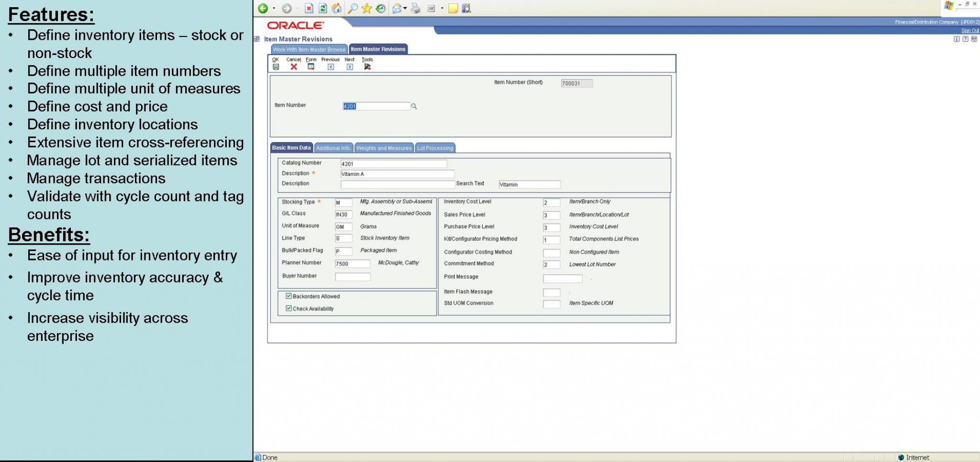Open the Form icon in the toolbar

point(311,67)
